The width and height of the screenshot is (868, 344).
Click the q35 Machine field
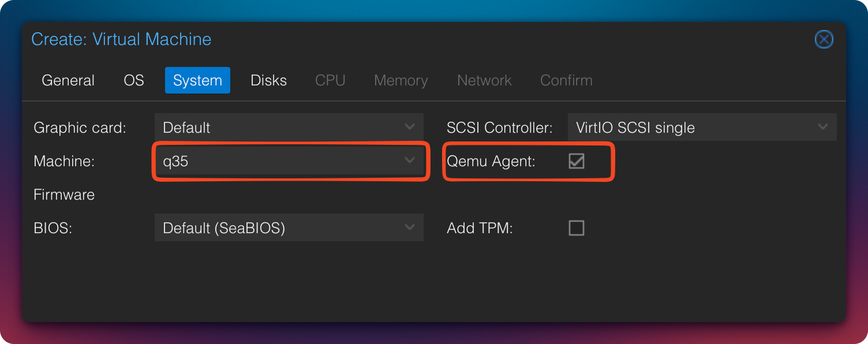click(x=277, y=161)
